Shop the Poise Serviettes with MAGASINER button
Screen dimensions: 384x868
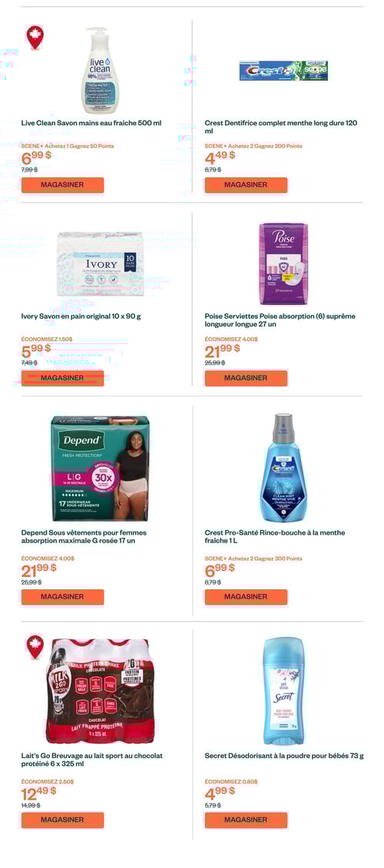click(x=246, y=378)
